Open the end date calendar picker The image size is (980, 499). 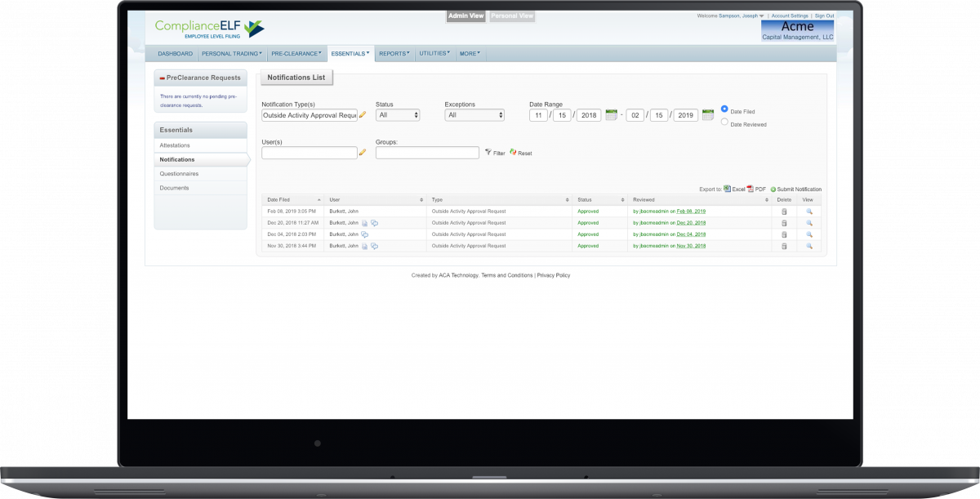707,115
